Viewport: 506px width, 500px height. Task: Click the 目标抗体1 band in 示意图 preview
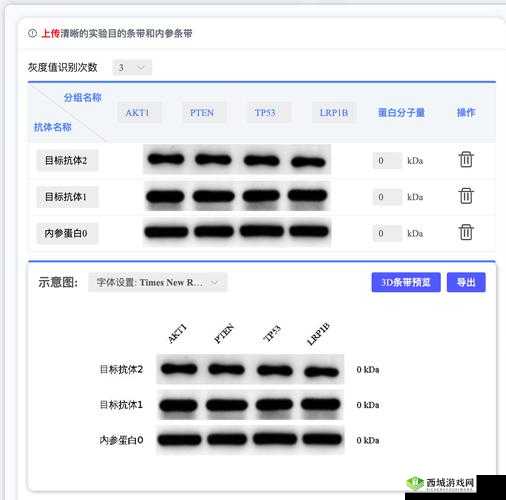[250, 405]
